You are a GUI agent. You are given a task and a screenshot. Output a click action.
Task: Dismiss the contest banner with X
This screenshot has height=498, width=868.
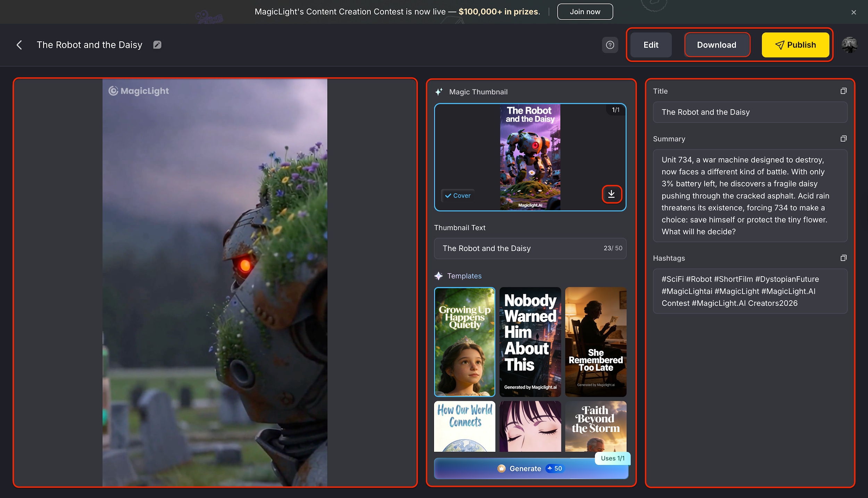[x=854, y=13]
